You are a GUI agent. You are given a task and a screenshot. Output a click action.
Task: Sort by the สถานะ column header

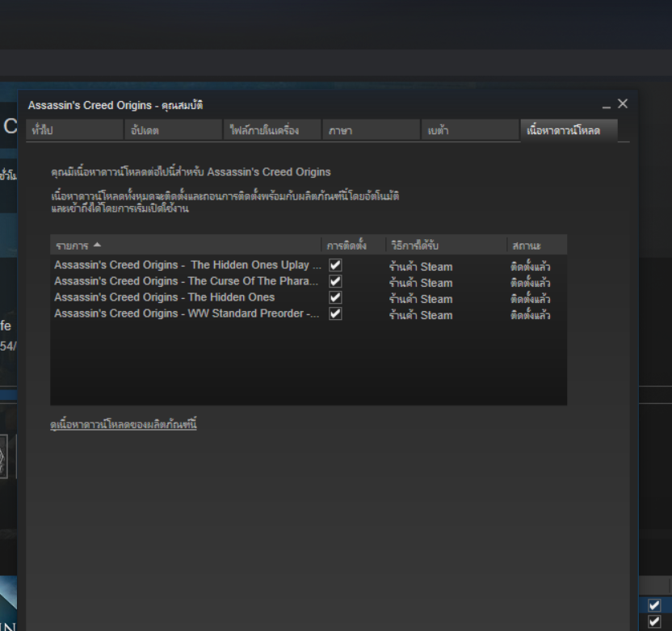[537, 245]
